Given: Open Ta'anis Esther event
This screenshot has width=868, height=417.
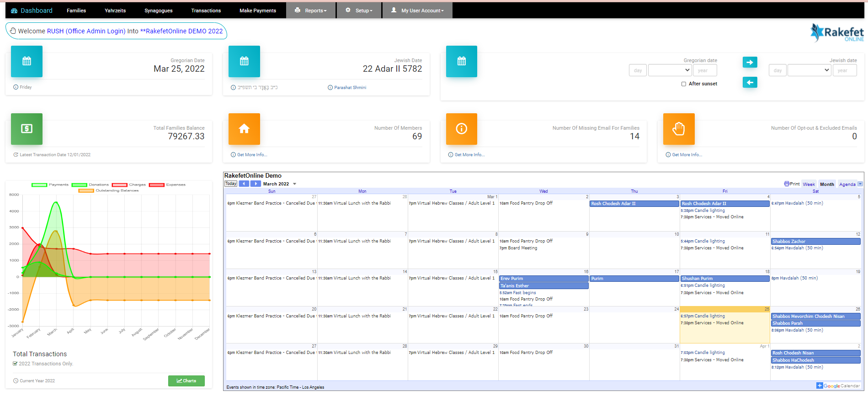Looking at the screenshot, I should 544,286.
